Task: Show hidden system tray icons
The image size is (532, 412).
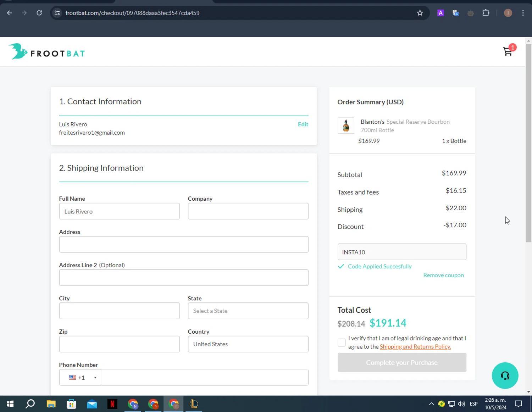Action: 431,404
